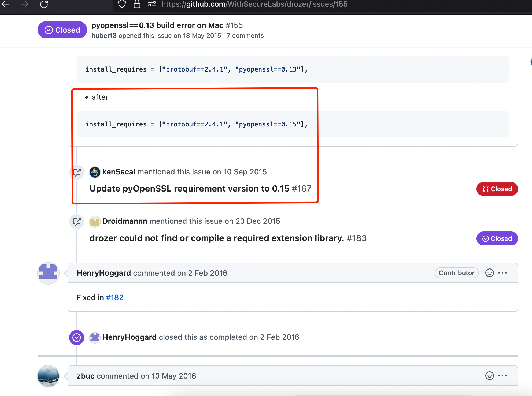Image resolution: width=532 pixels, height=396 pixels.
Task: Open zbuc's mountain avatar
Action: pyautogui.click(x=48, y=376)
